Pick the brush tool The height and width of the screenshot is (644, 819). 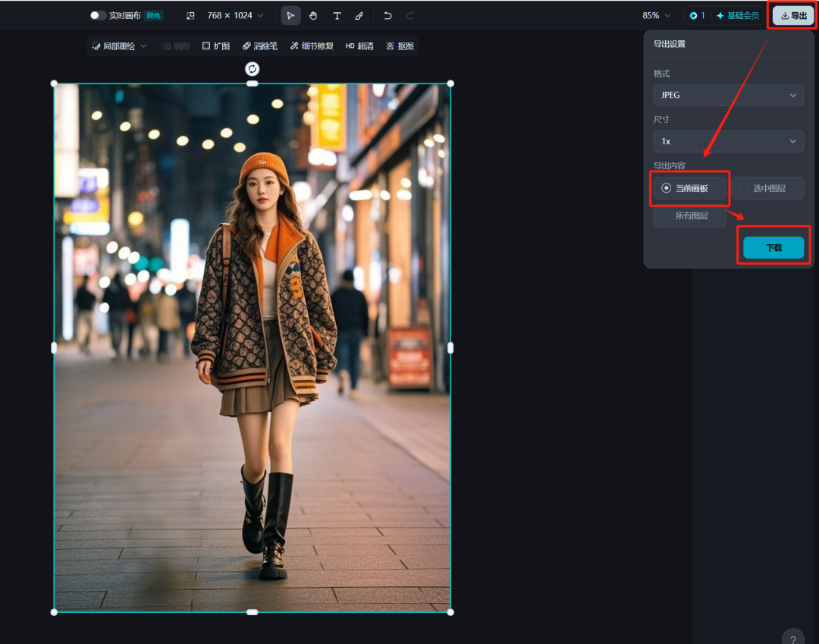tap(359, 15)
